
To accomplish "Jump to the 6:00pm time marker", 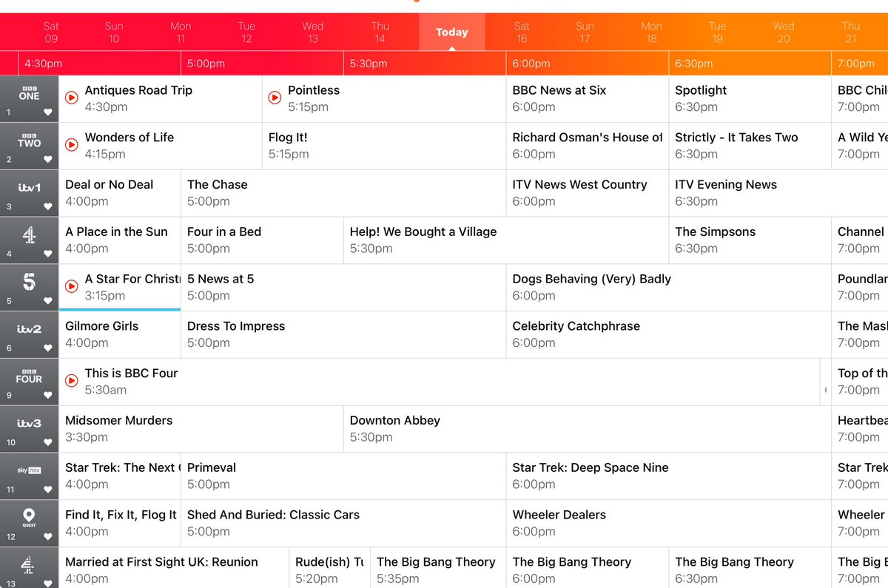I will (531, 64).
